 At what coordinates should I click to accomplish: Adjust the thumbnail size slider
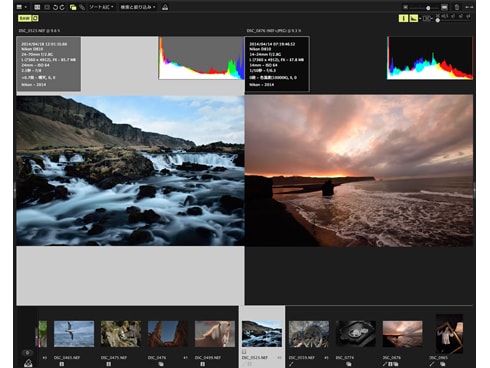[x=428, y=7]
